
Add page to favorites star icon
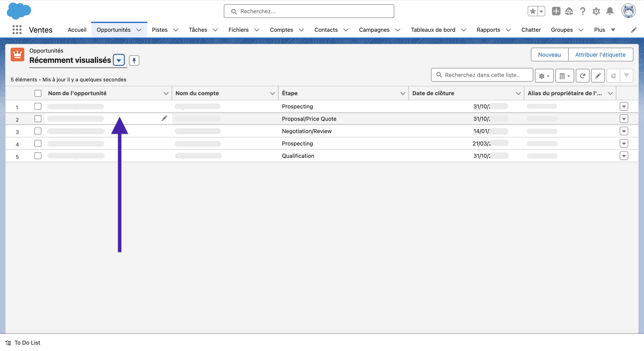(x=532, y=11)
